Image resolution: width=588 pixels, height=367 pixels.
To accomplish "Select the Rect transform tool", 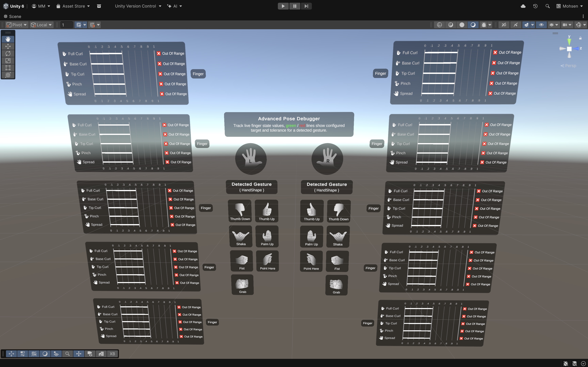I will [x=8, y=68].
